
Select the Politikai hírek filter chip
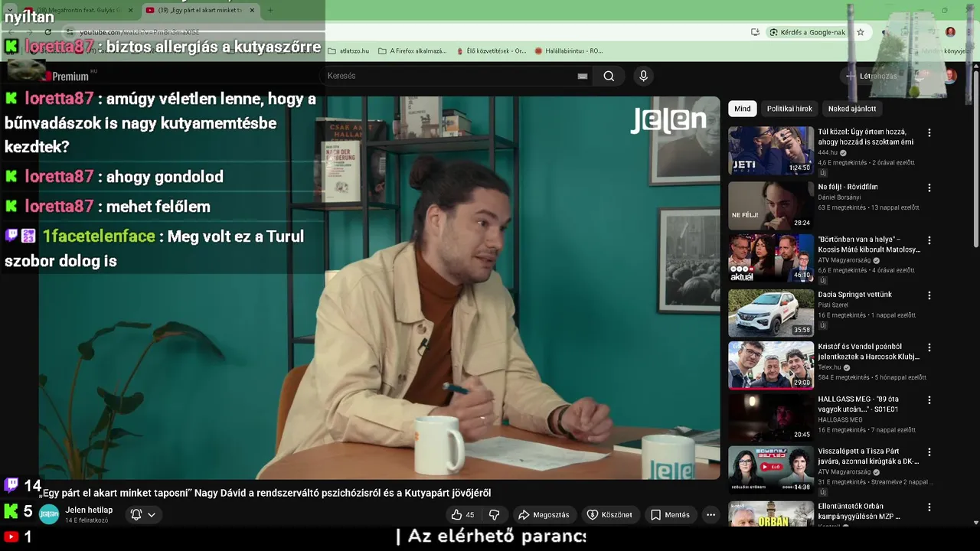pos(789,109)
